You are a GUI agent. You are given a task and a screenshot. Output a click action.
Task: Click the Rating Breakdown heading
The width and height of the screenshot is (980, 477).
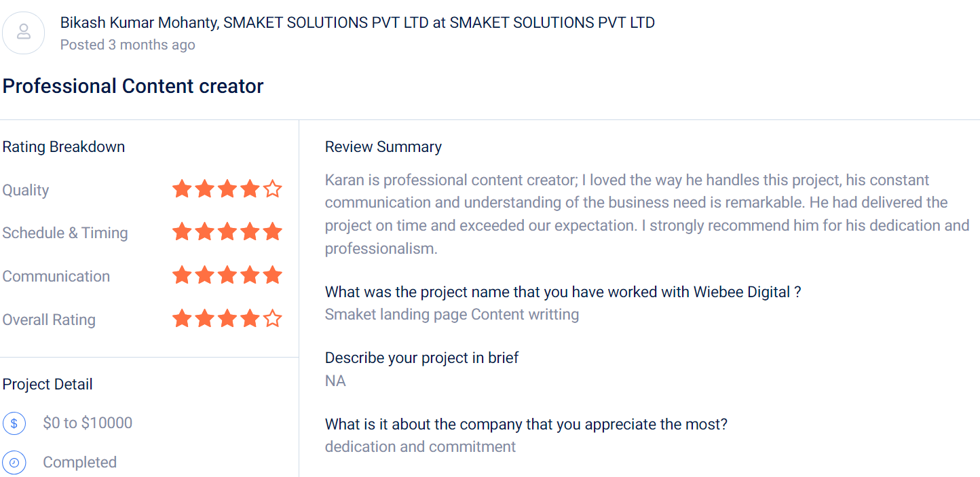click(64, 147)
